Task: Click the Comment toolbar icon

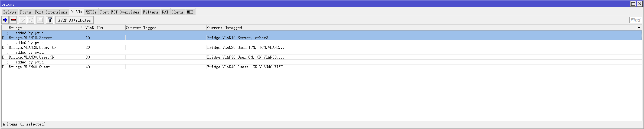Action: pyautogui.click(x=40, y=20)
